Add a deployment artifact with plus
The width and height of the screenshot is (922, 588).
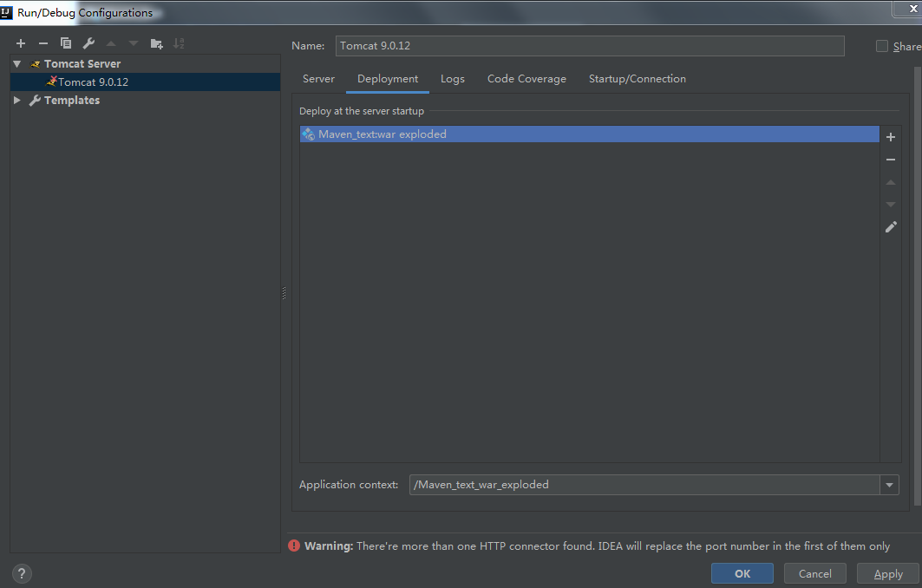tap(891, 137)
